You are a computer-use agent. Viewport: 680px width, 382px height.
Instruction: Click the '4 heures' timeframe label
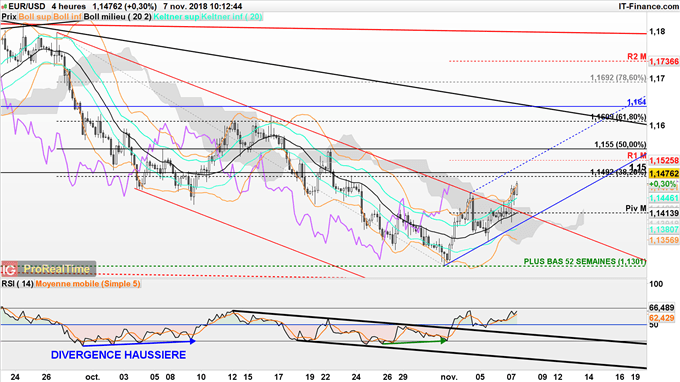(68, 7)
